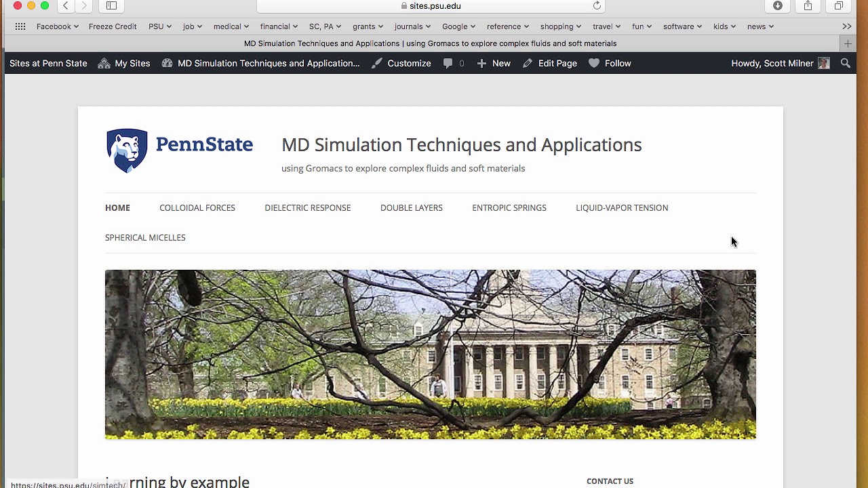Image resolution: width=868 pixels, height=488 pixels.
Task: Go to DIELECTRIC RESPONSE page
Action: [308, 208]
